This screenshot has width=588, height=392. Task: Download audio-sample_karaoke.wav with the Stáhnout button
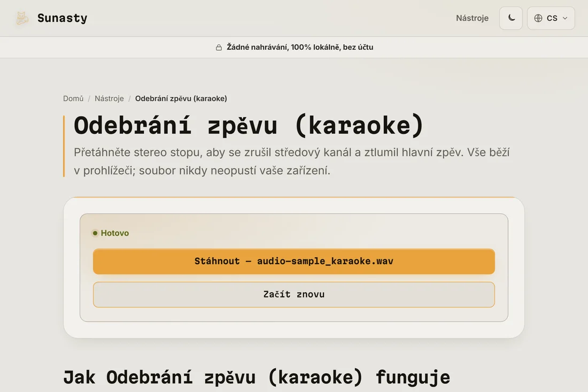(294, 262)
